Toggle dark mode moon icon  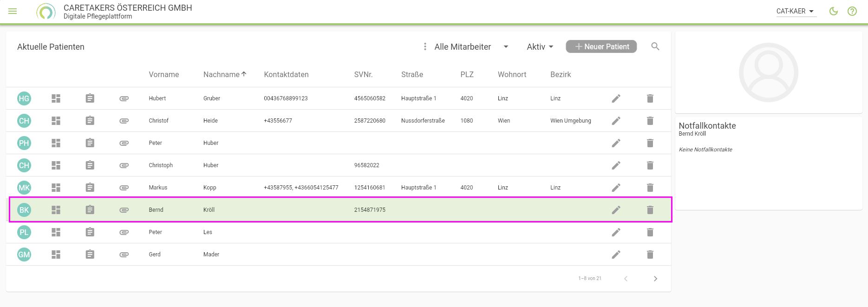tap(834, 11)
